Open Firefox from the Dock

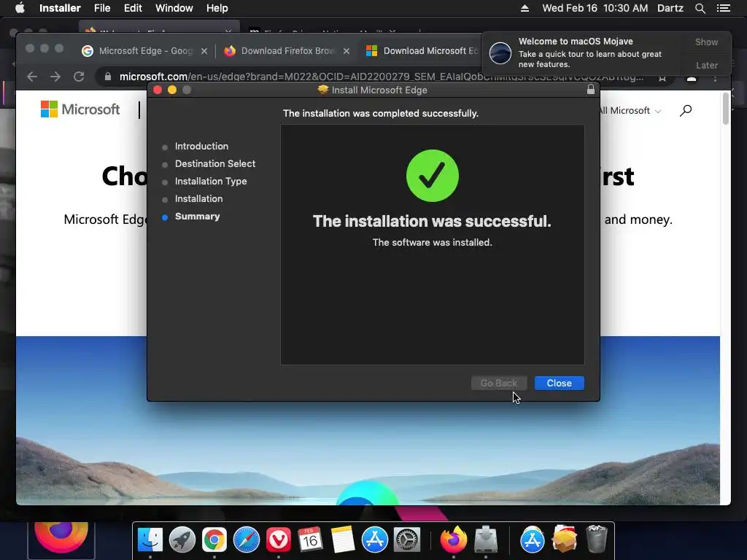[x=453, y=540]
